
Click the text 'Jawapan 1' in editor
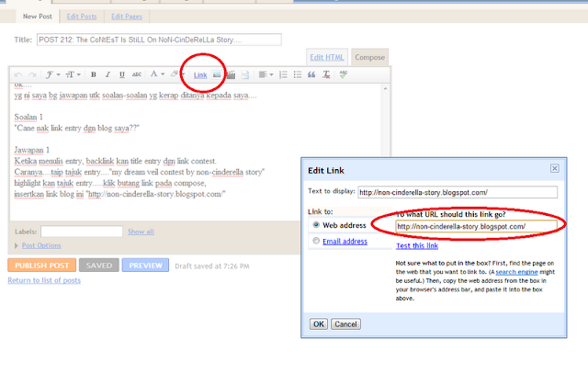pos(32,150)
